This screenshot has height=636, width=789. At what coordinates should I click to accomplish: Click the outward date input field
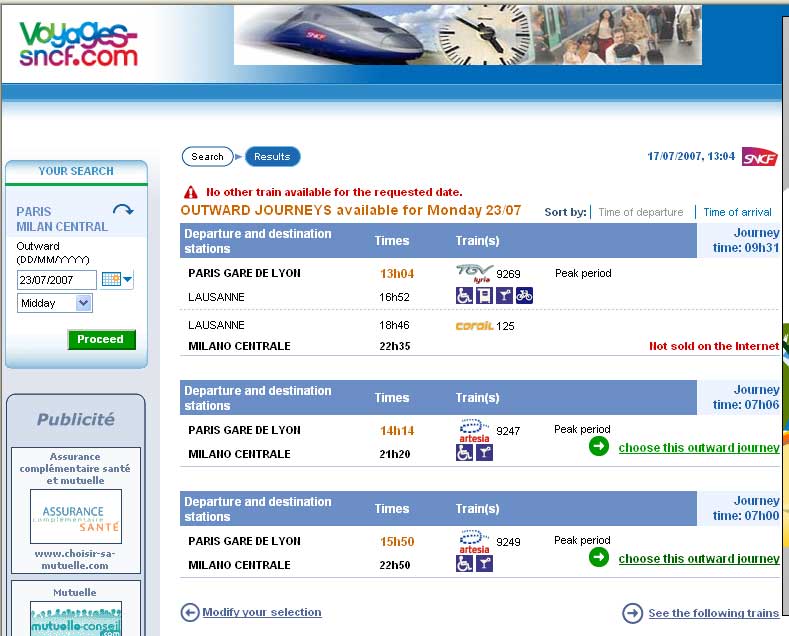click(57, 280)
